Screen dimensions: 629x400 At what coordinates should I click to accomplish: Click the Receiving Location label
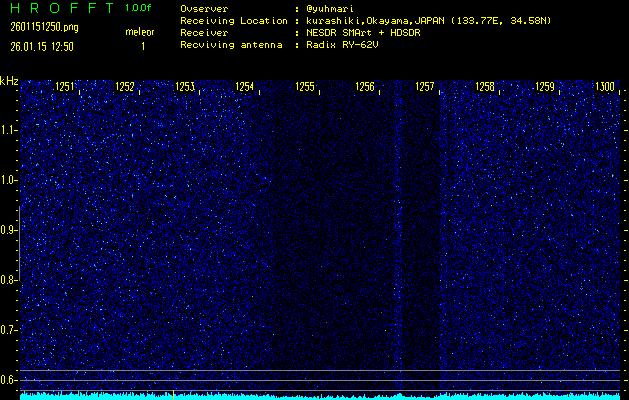(x=234, y=21)
